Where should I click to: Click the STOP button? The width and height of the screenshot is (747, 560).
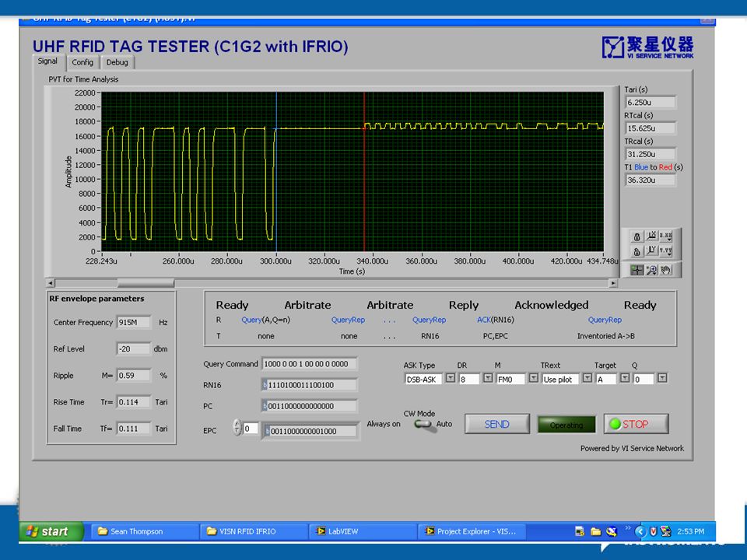tap(636, 424)
